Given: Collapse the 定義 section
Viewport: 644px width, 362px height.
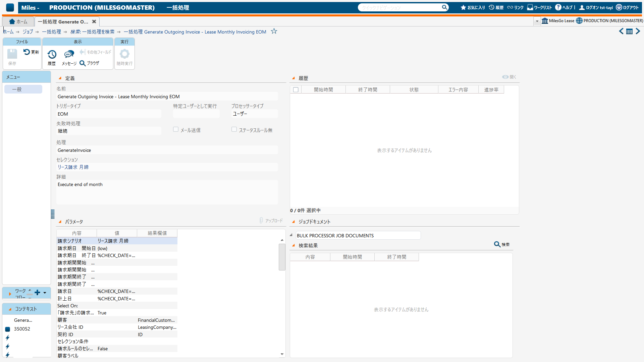Looking at the screenshot, I should coord(60,78).
